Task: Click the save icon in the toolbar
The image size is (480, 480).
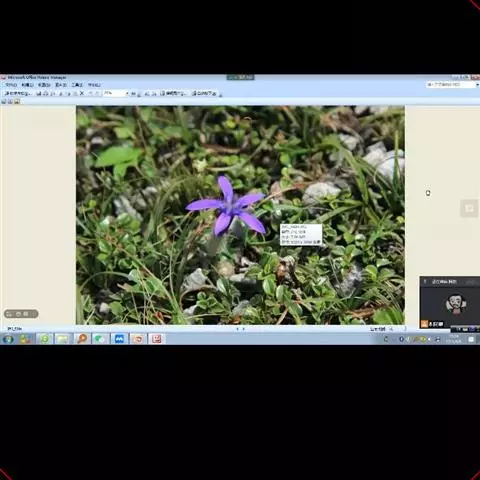Action: 39,93
